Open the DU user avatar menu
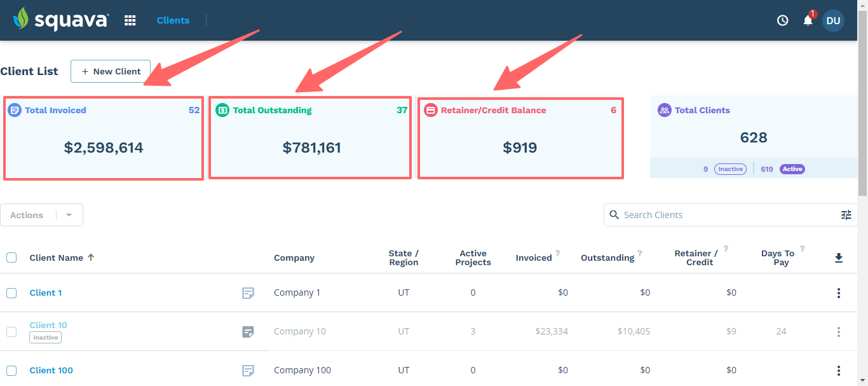The height and width of the screenshot is (386, 868). 833,20
